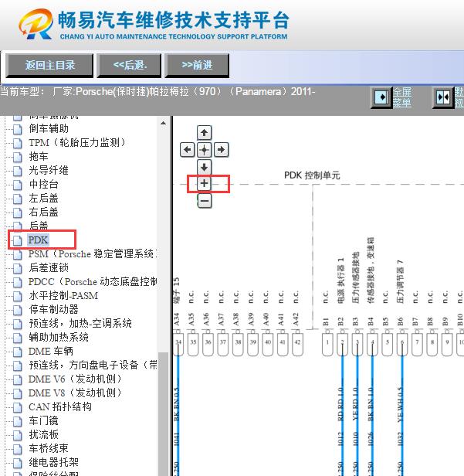
Task: Click the pan right arrow button
Action: [221, 150]
